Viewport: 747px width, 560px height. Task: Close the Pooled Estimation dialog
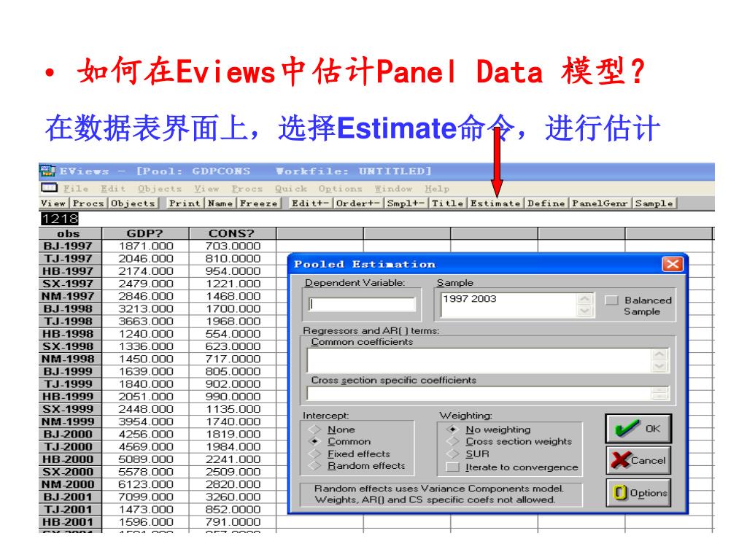672,264
